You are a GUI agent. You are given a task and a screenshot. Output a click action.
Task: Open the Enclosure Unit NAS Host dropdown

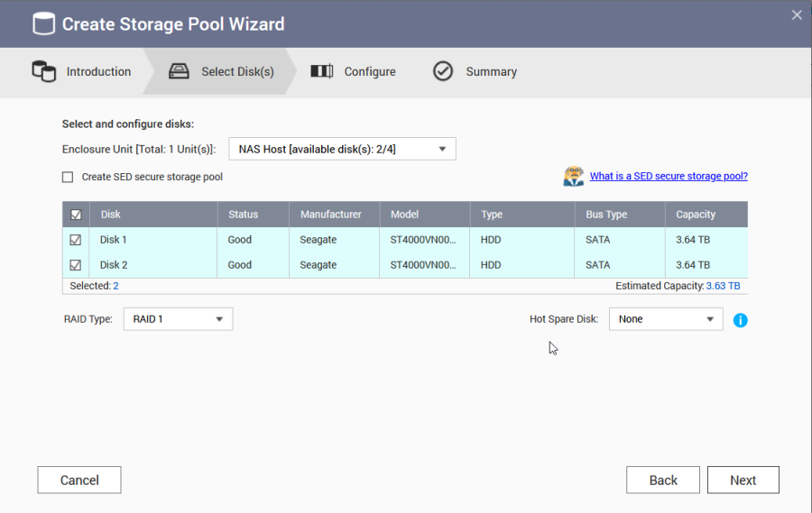click(x=342, y=149)
